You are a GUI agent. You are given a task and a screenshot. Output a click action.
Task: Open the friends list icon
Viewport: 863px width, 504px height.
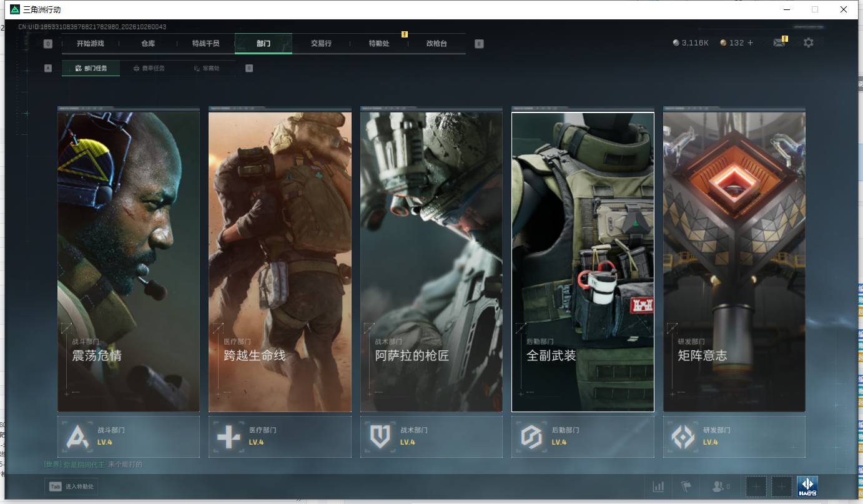718,487
